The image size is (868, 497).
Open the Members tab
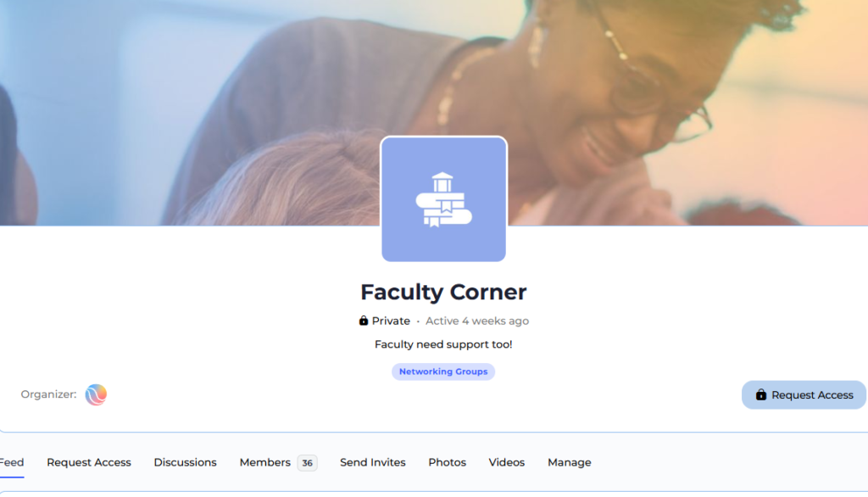click(264, 462)
